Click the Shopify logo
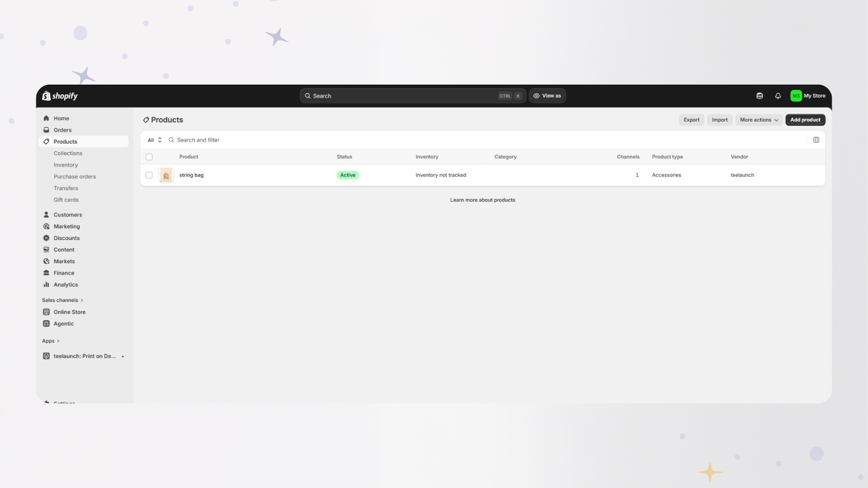Image resolution: width=868 pixels, height=488 pixels. [60, 96]
